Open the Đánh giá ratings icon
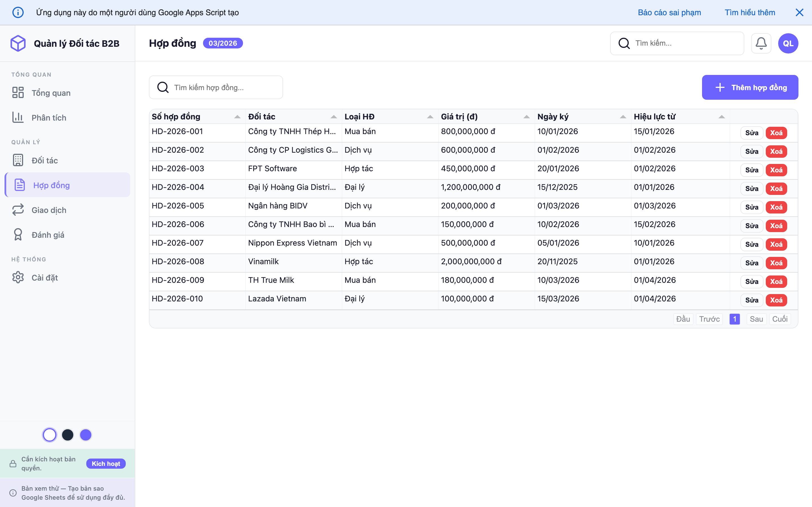The image size is (812, 507). (x=18, y=234)
